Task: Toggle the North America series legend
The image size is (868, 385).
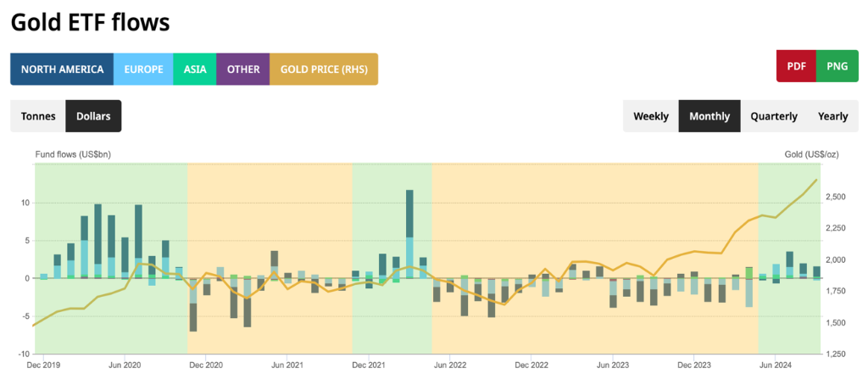Action: tap(62, 70)
